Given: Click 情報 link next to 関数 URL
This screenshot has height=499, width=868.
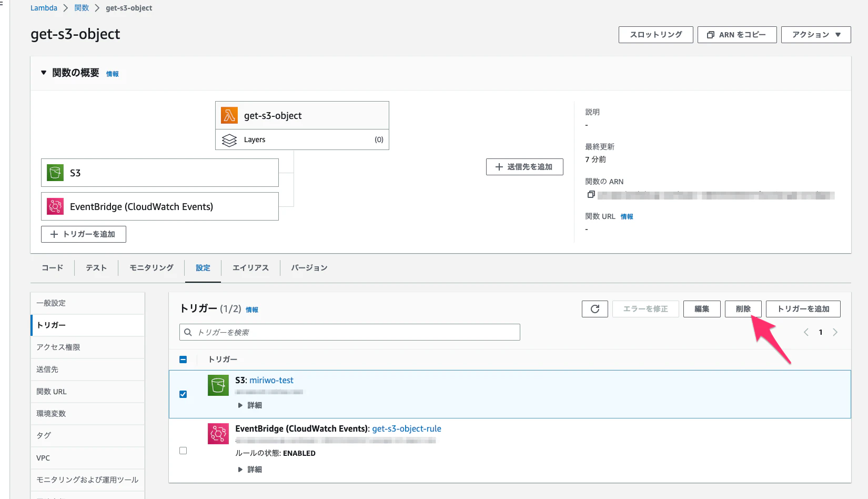Looking at the screenshot, I should [x=627, y=217].
